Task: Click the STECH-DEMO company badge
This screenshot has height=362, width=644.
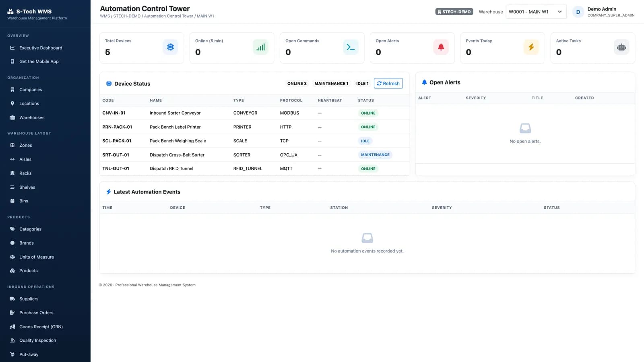Action: [454, 12]
